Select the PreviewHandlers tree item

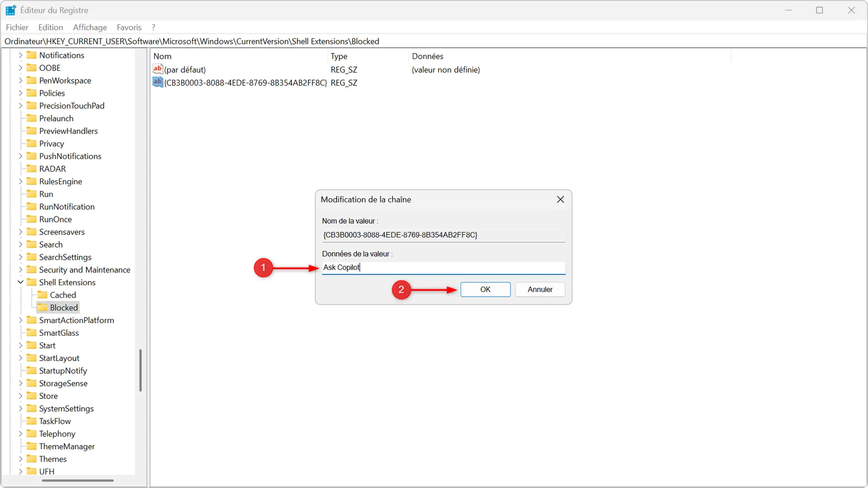pos(68,131)
